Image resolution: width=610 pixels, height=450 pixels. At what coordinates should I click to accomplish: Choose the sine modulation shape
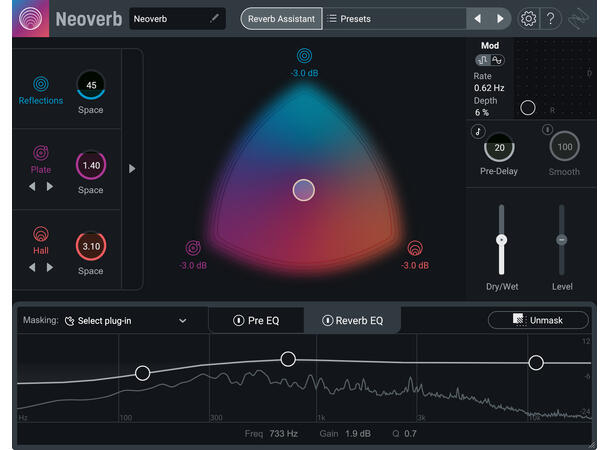[497, 60]
